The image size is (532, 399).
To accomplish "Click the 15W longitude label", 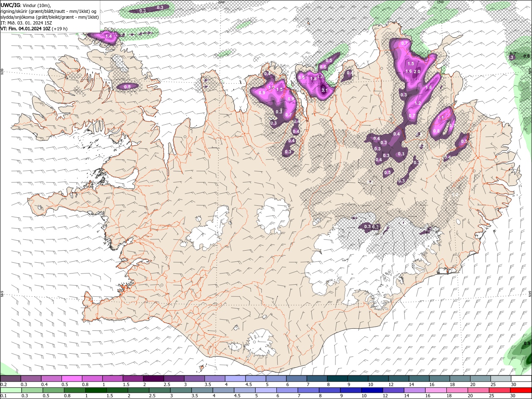I will pos(440,2).
